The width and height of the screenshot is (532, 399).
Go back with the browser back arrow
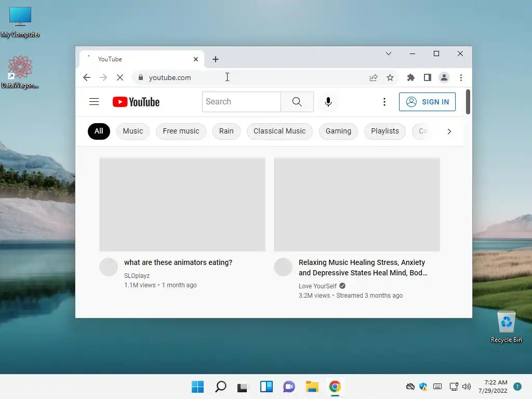pyautogui.click(x=87, y=78)
